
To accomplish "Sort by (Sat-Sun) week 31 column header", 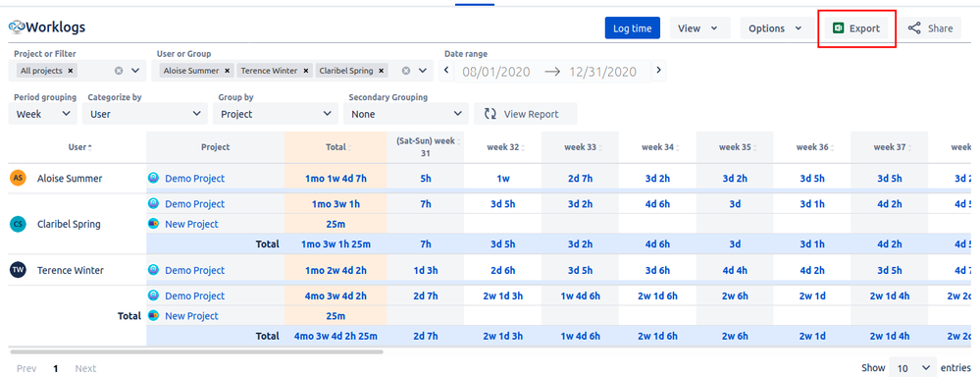I will coord(426,147).
